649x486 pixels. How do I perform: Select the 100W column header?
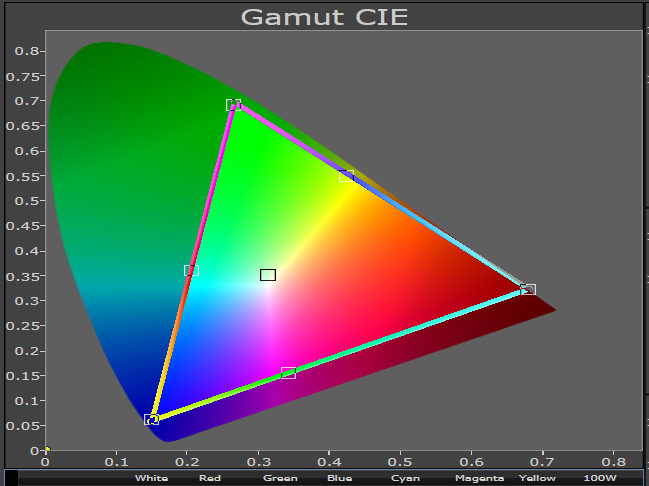click(600, 478)
